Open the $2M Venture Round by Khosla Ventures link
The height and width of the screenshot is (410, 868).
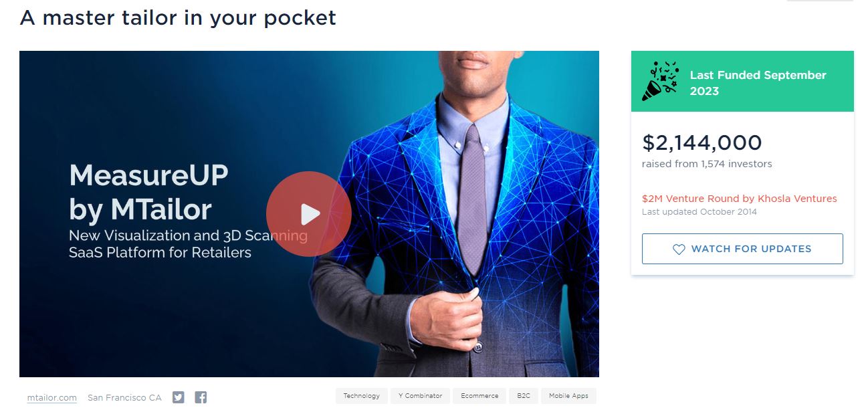tap(740, 199)
